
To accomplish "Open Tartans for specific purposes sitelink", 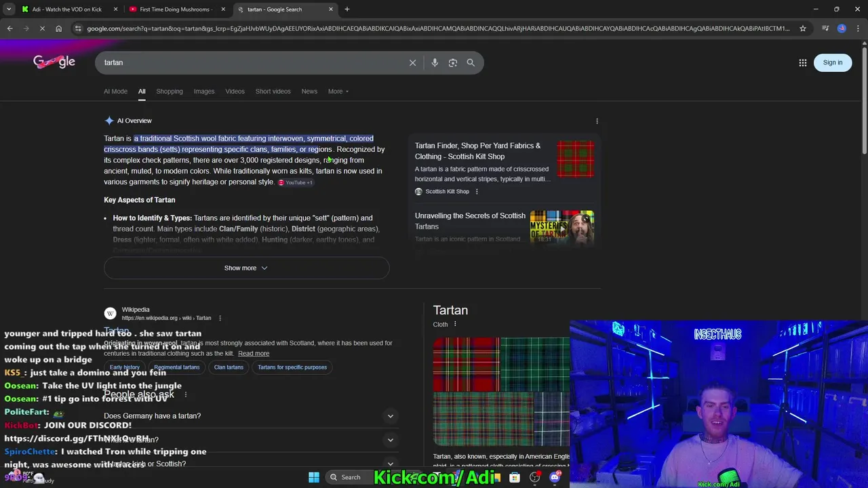I will pos(292,367).
